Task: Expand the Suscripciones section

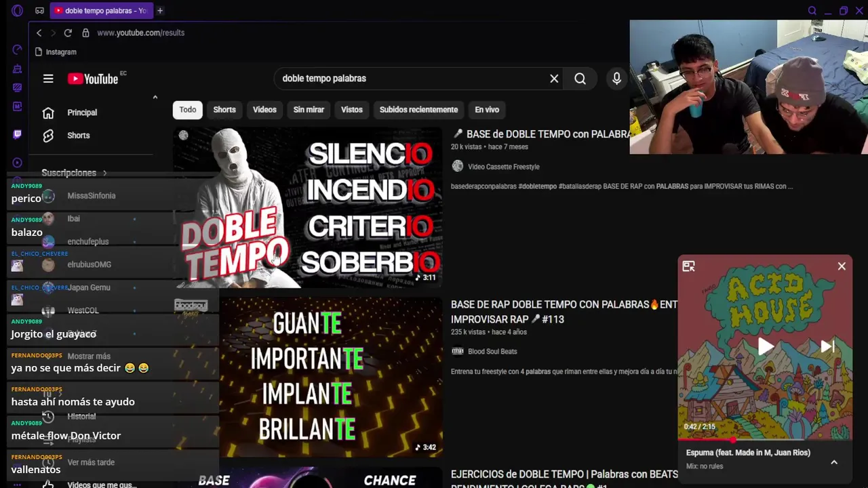Action: (x=75, y=173)
